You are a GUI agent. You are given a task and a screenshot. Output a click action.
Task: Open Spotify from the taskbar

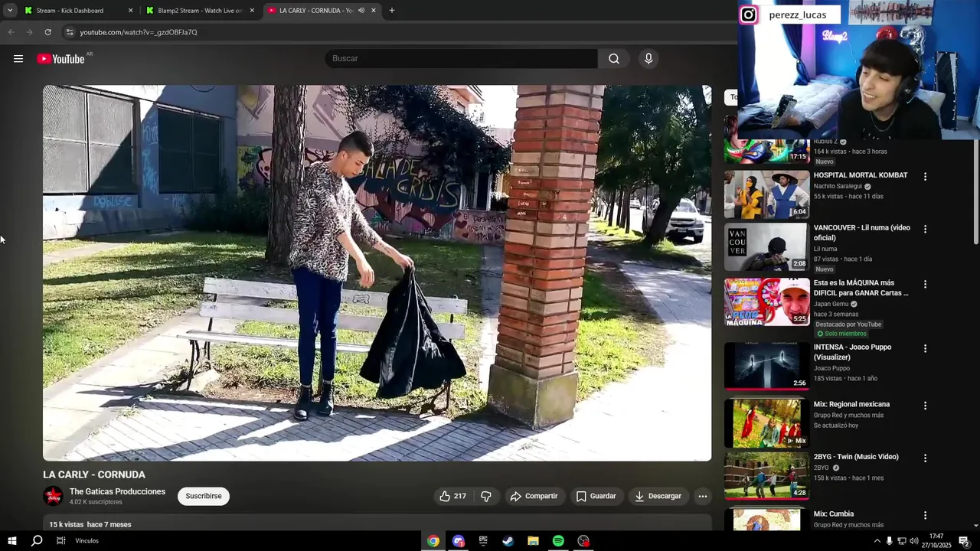coord(558,541)
